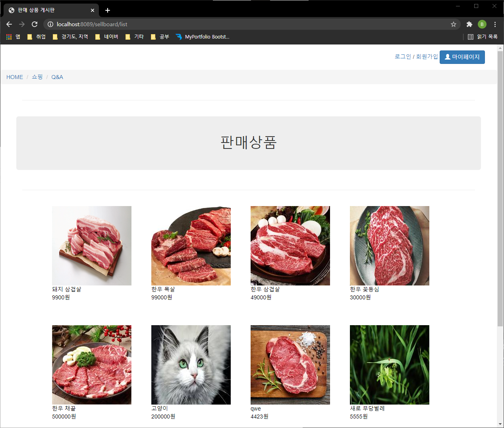The height and width of the screenshot is (428, 504).
Task: Select the 판매 상품 게시판 browser tab
Action: [48, 10]
